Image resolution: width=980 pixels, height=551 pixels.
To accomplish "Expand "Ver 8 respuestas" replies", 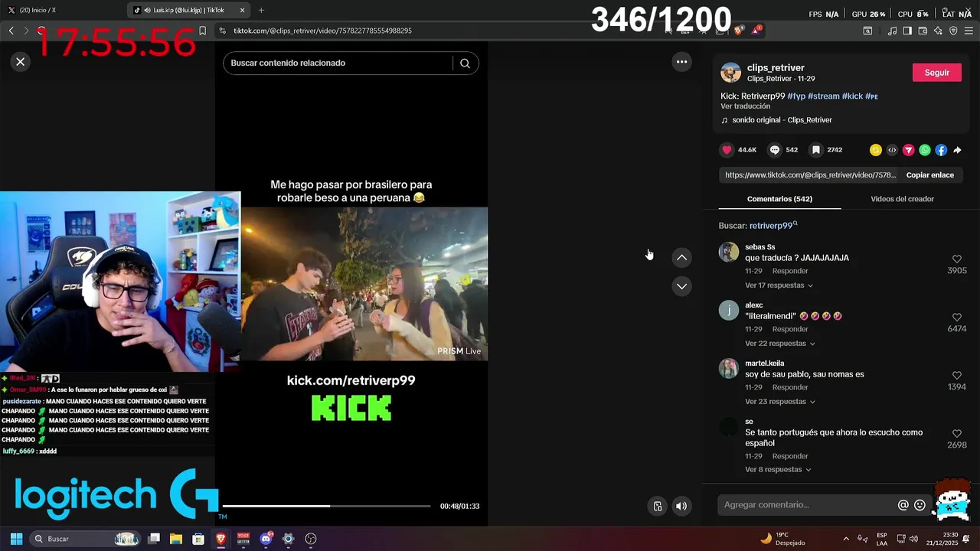I will [778, 470].
